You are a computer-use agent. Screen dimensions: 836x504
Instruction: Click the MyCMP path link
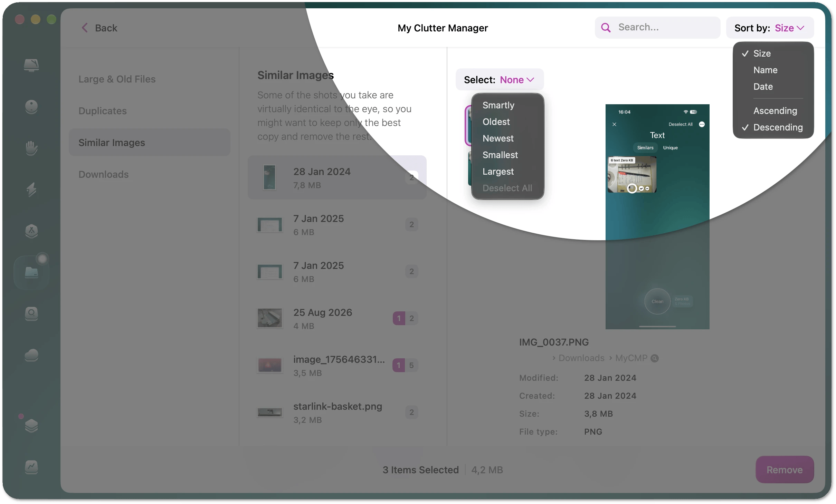(x=631, y=358)
